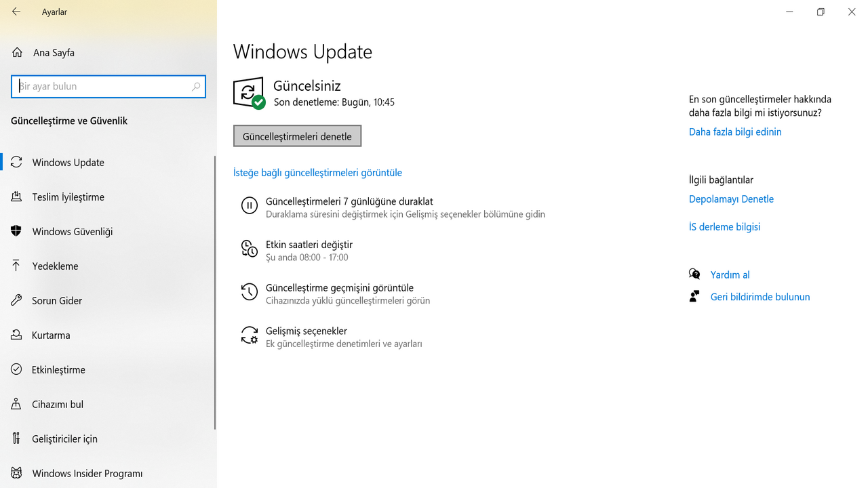
Task: Restore down the Ayarlar window
Action: click(821, 12)
